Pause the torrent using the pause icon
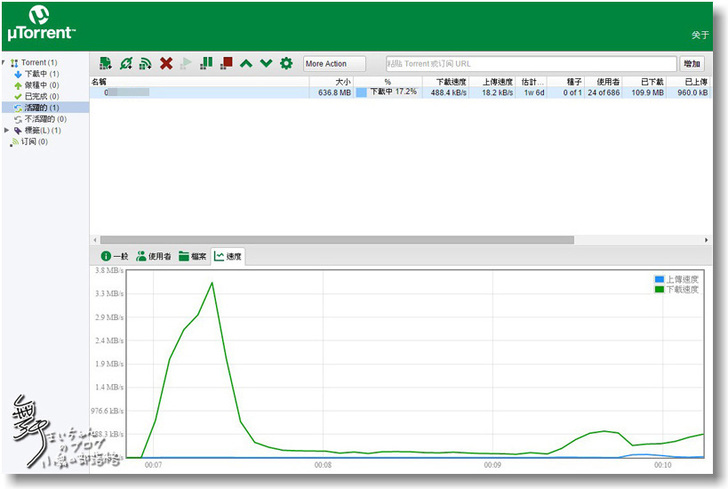This screenshot has height=489, width=728. [207, 63]
